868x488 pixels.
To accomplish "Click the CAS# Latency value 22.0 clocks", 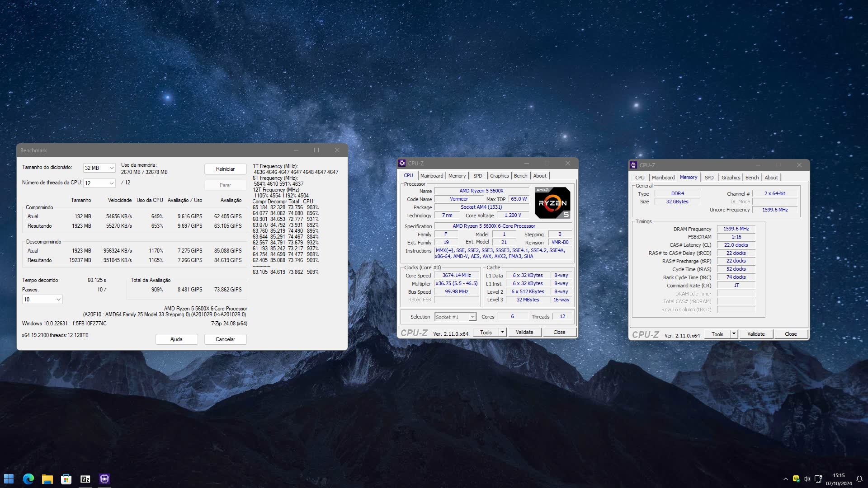I will 736,245.
